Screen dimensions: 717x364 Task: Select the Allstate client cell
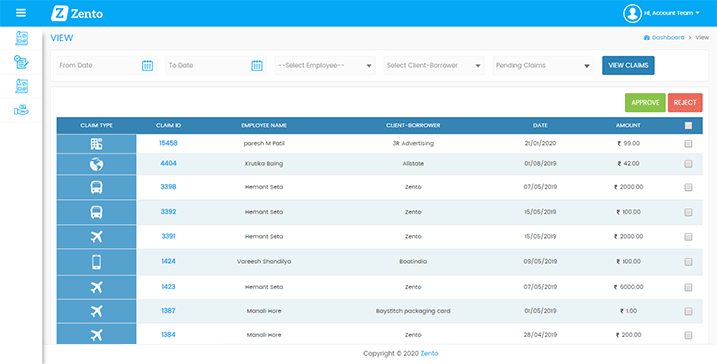(x=413, y=164)
